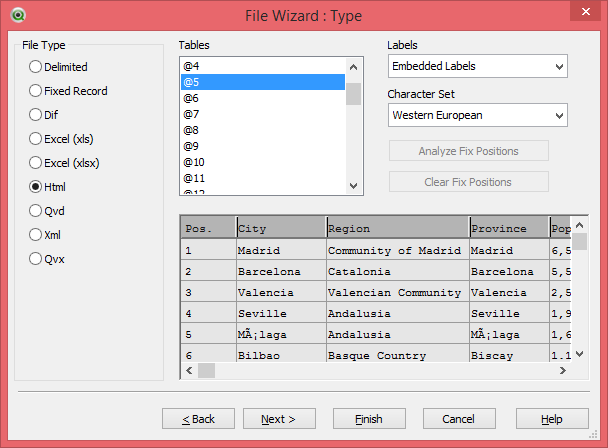Click the Basque Country region cell
Image resolution: width=608 pixels, height=448 pixels.
click(398, 355)
